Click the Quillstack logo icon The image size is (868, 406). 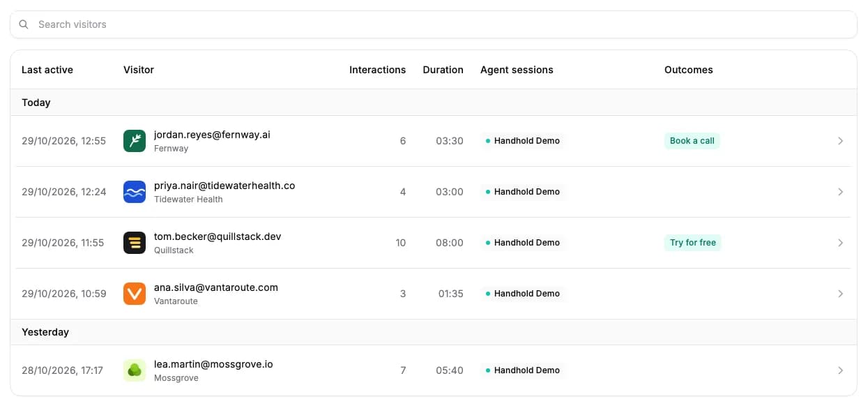[135, 243]
